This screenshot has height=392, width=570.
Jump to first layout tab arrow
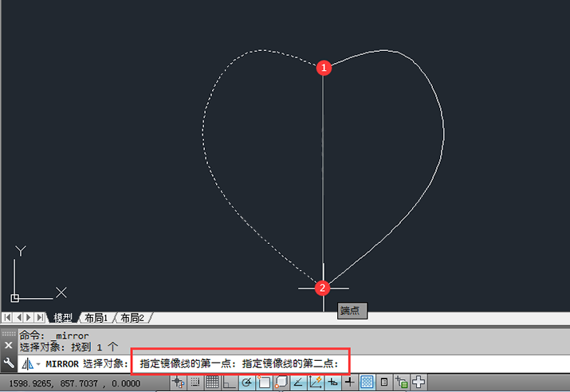pyautogui.click(x=7, y=318)
